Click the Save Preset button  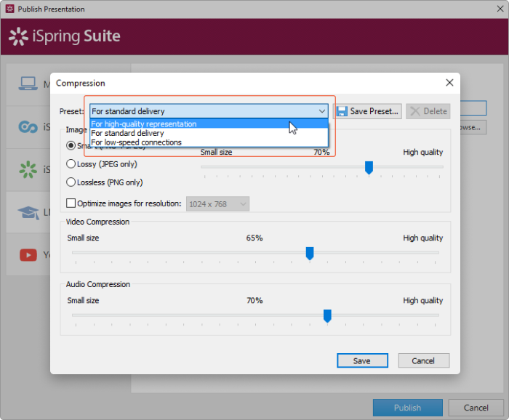(x=367, y=111)
